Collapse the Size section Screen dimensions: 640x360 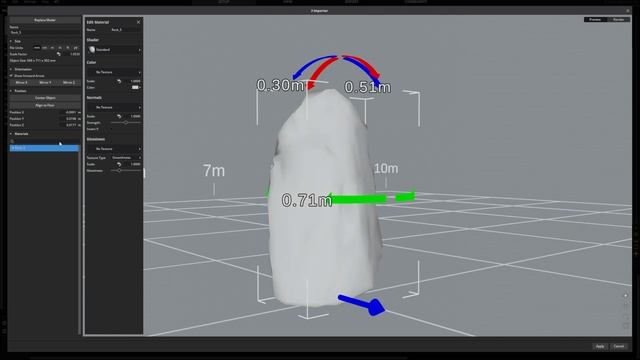coord(11,41)
